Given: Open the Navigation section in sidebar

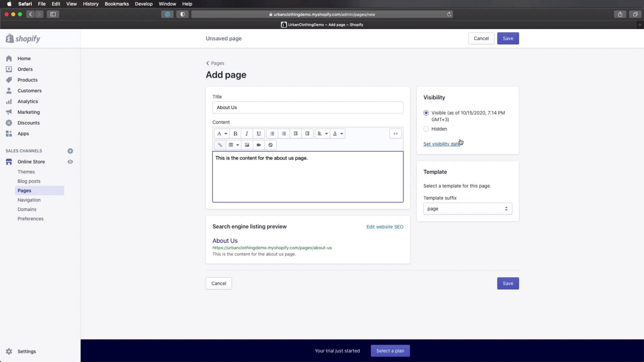Looking at the screenshot, I should pyautogui.click(x=29, y=200).
